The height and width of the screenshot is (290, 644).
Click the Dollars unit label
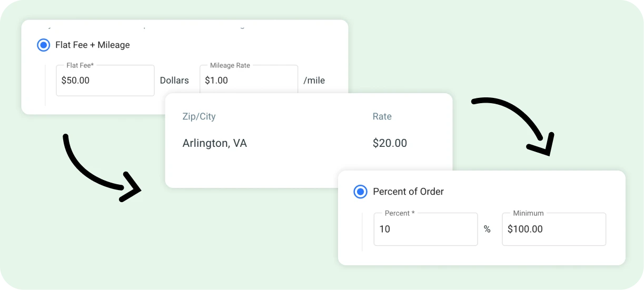tap(174, 81)
